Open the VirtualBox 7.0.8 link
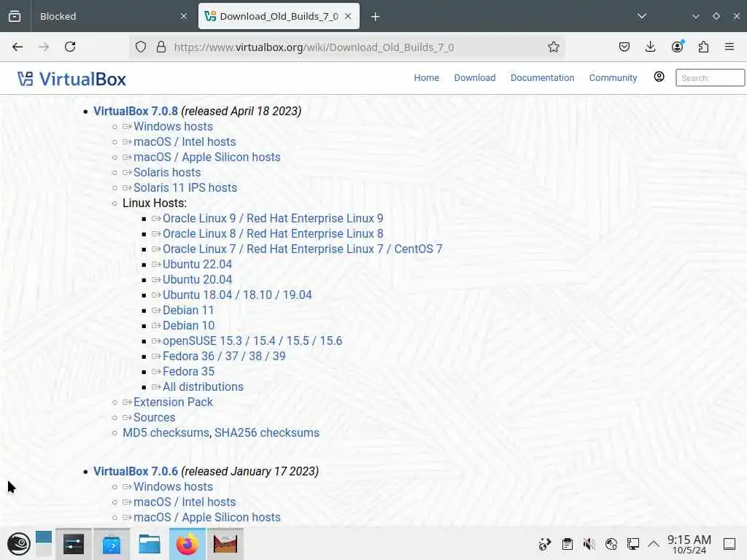This screenshot has width=747, height=560. [x=135, y=111]
